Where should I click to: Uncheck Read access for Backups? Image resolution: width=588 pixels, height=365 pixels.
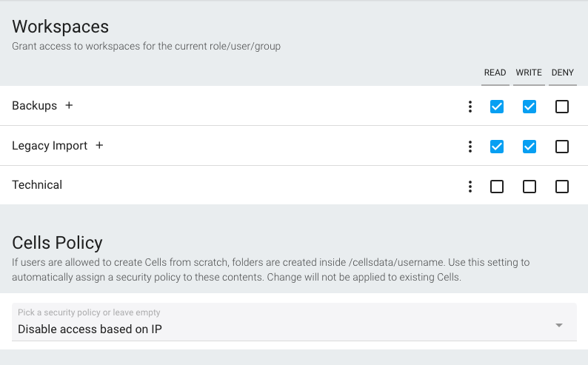tap(497, 107)
